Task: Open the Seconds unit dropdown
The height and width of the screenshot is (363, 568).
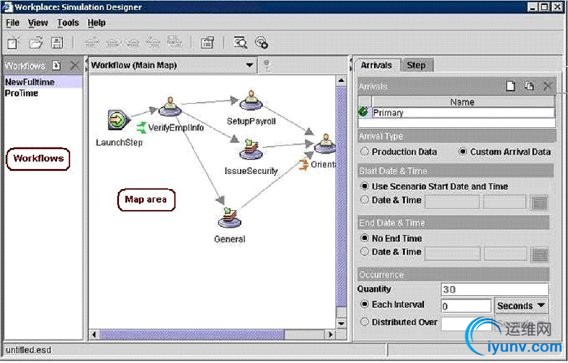Action: [x=521, y=306]
